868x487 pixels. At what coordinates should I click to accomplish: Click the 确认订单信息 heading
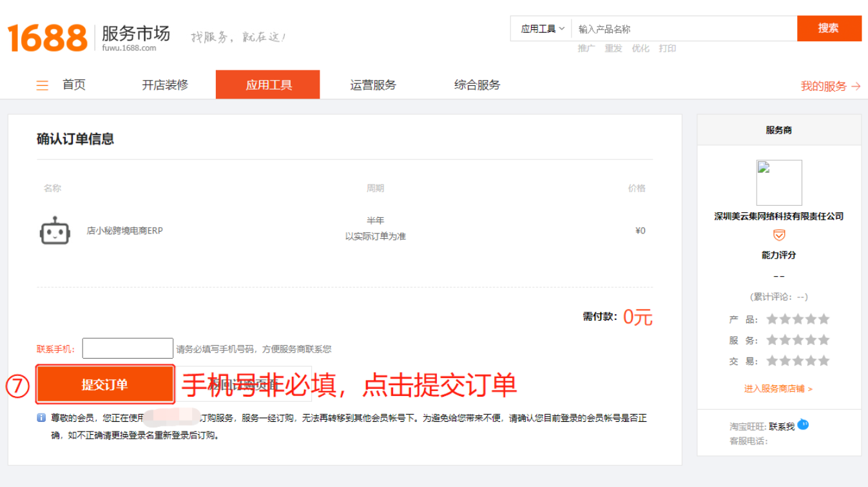click(75, 139)
